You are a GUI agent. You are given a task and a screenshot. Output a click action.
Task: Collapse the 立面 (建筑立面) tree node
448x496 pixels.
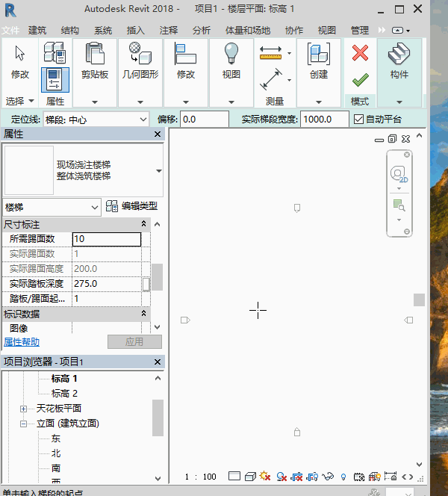[24, 424]
